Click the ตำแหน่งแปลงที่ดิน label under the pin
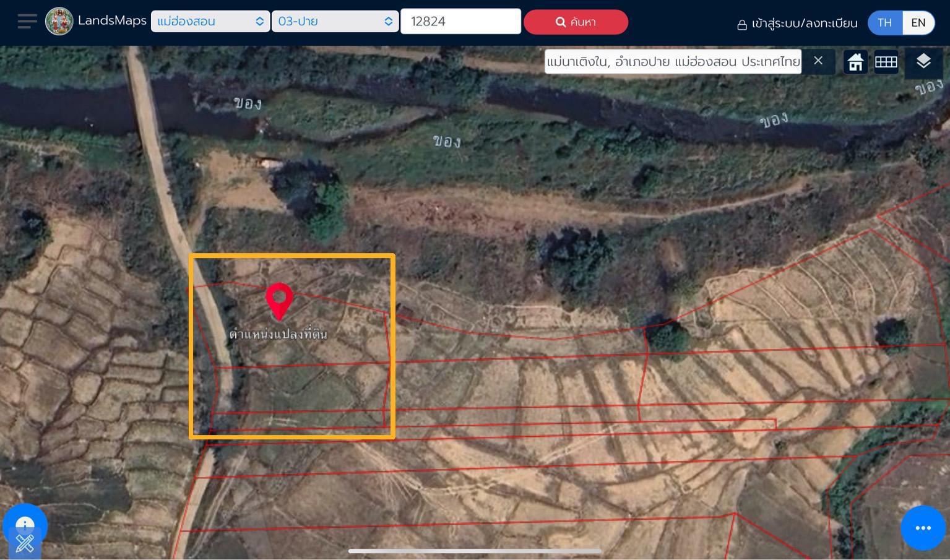 pos(278,334)
